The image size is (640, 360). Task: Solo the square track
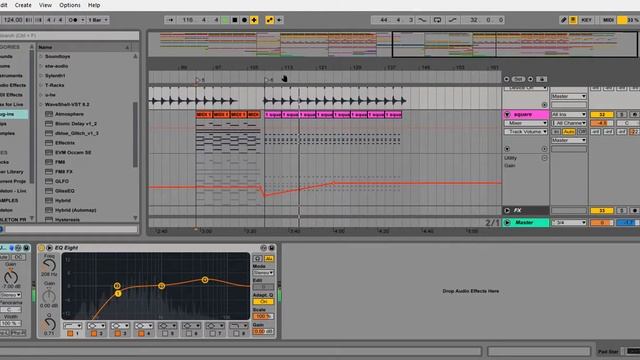coord(621,115)
